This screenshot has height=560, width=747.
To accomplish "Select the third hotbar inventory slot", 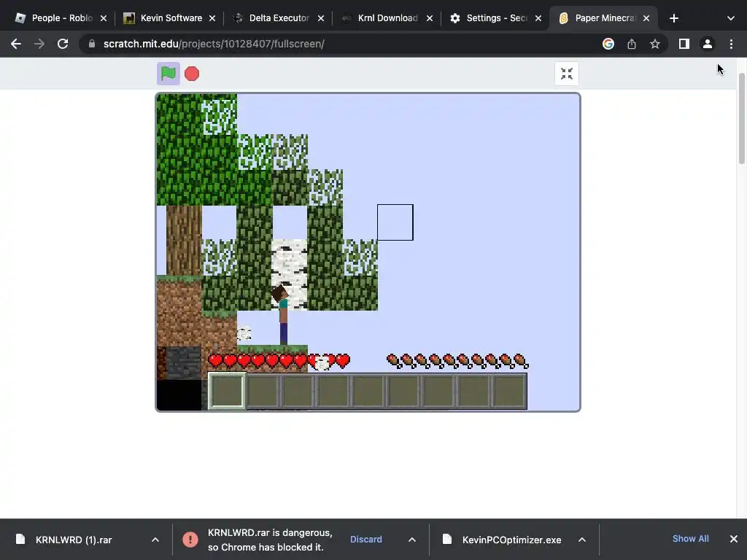I will tap(298, 391).
